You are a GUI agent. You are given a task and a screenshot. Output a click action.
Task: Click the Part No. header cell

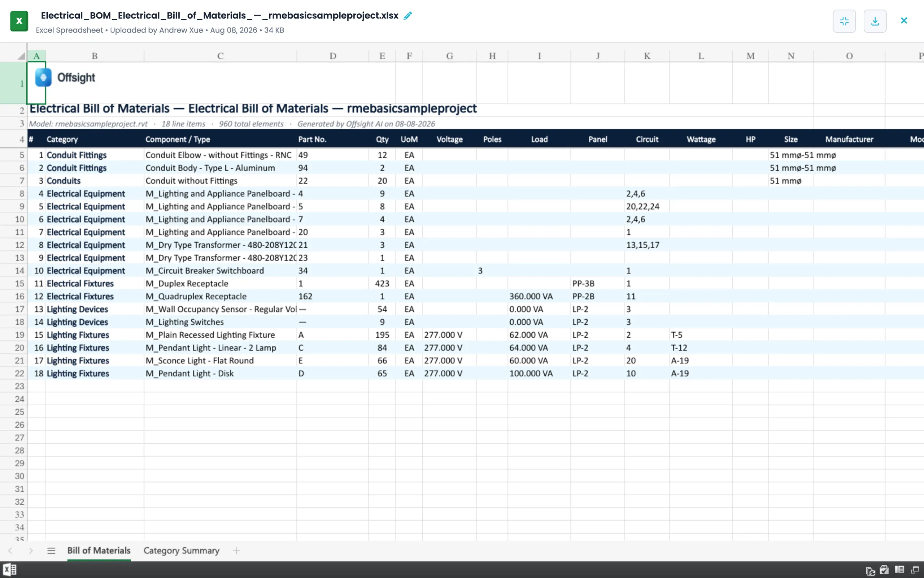coord(332,139)
